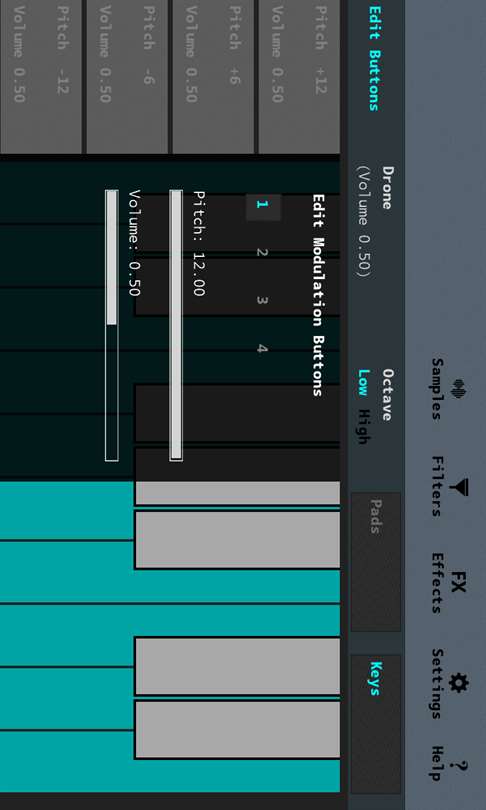The image size is (486, 810).
Task: Tap the Pitch -12 modulation button
Action: click(41, 76)
